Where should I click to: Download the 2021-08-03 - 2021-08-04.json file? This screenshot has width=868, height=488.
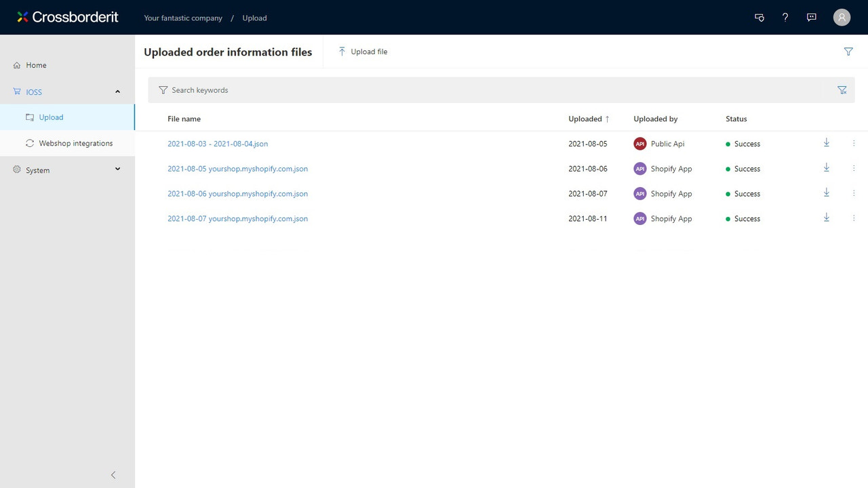click(x=826, y=142)
